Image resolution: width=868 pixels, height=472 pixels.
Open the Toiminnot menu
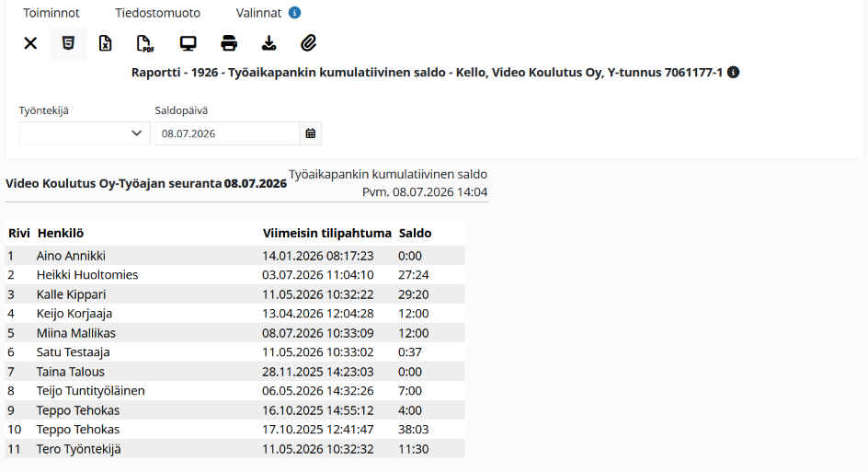click(51, 13)
